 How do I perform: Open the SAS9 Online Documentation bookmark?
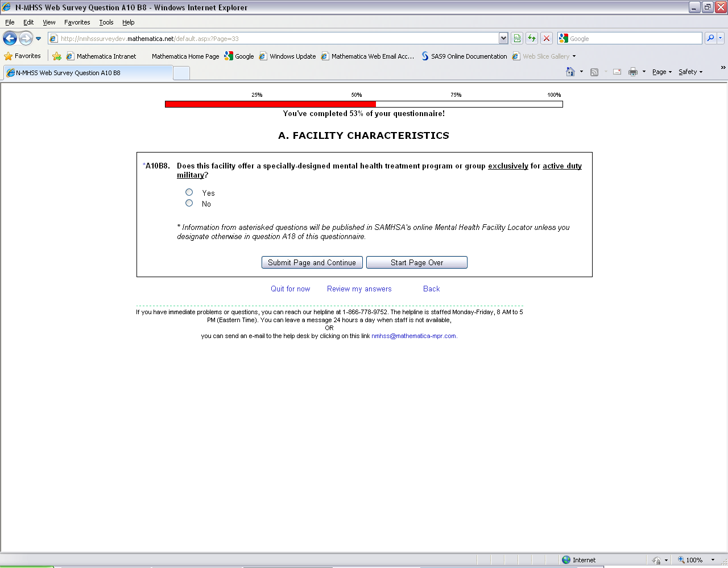point(464,56)
